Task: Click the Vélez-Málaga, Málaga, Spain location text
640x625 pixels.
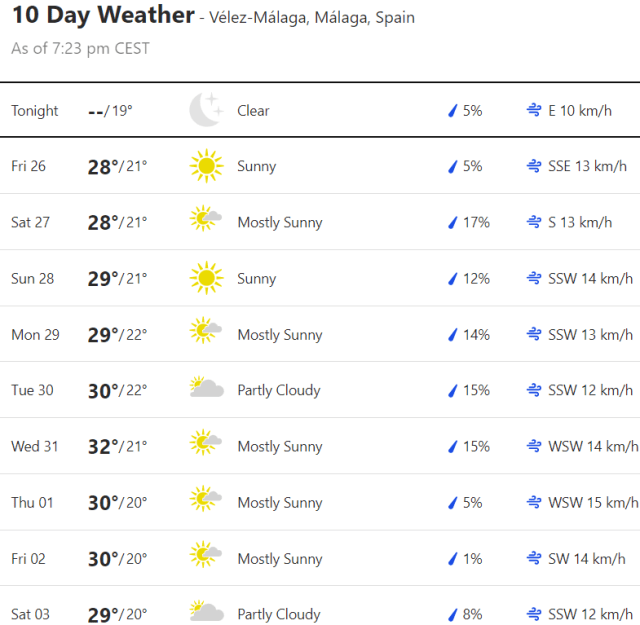Action: [x=313, y=18]
